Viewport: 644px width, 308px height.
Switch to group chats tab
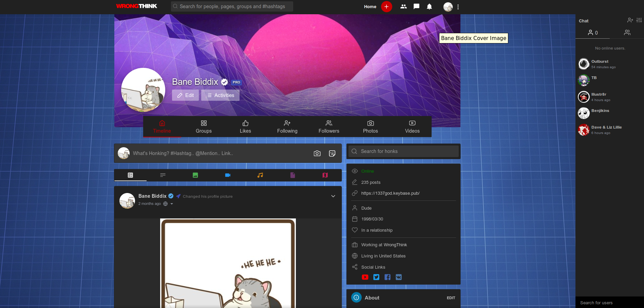pyautogui.click(x=627, y=33)
